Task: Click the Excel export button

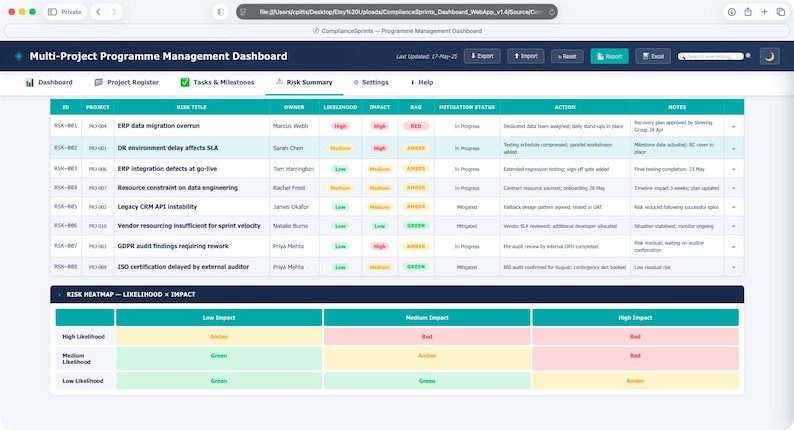Action: 653,56
